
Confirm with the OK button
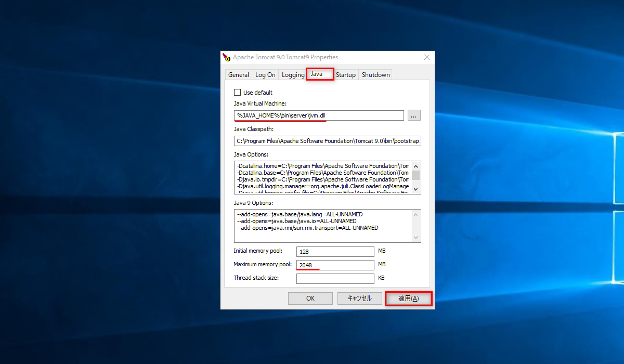click(x=310, y=298)
